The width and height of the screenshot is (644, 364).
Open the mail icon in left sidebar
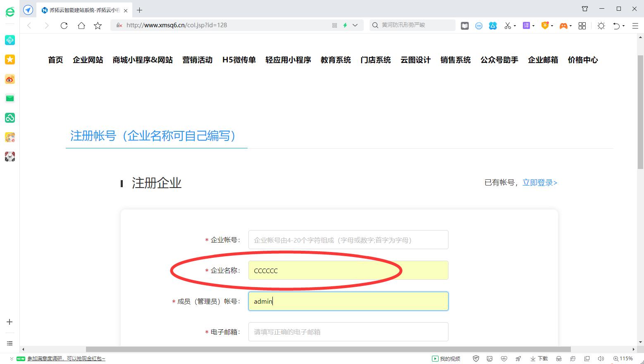(10, 98)
